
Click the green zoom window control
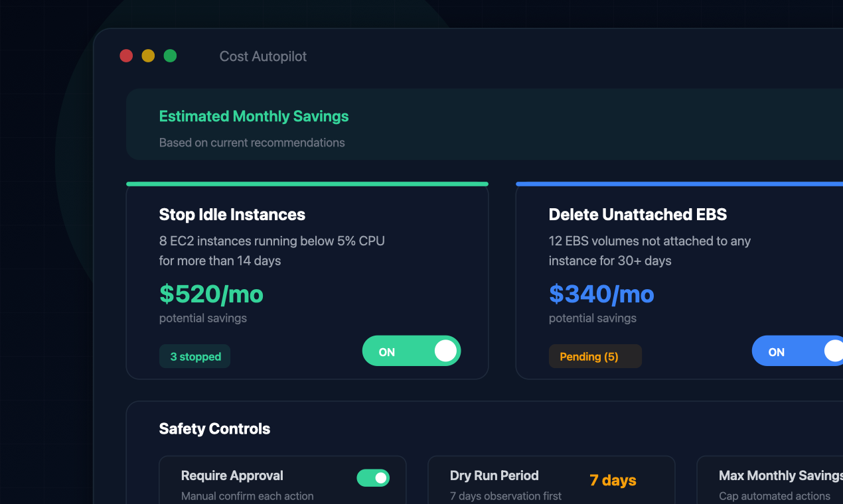coord(170,56)
